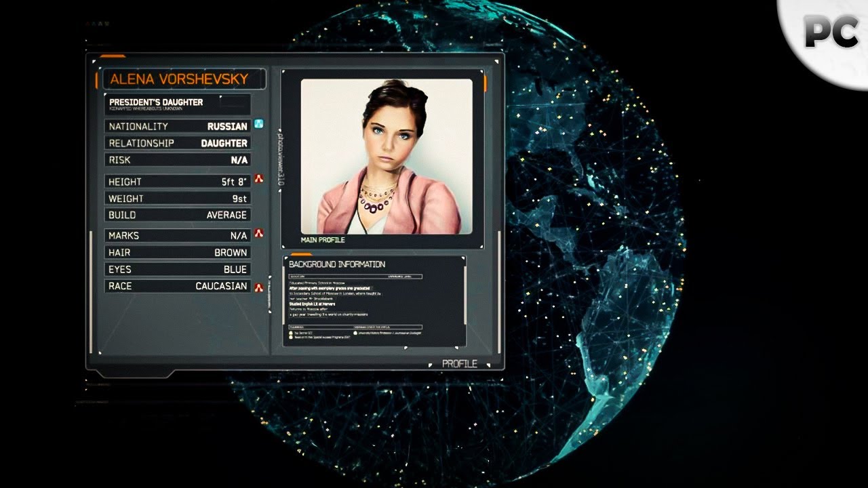Viewport: 868px width, 488px height.
Task: Select the Risk N/A row
Action: pos(178,160)
